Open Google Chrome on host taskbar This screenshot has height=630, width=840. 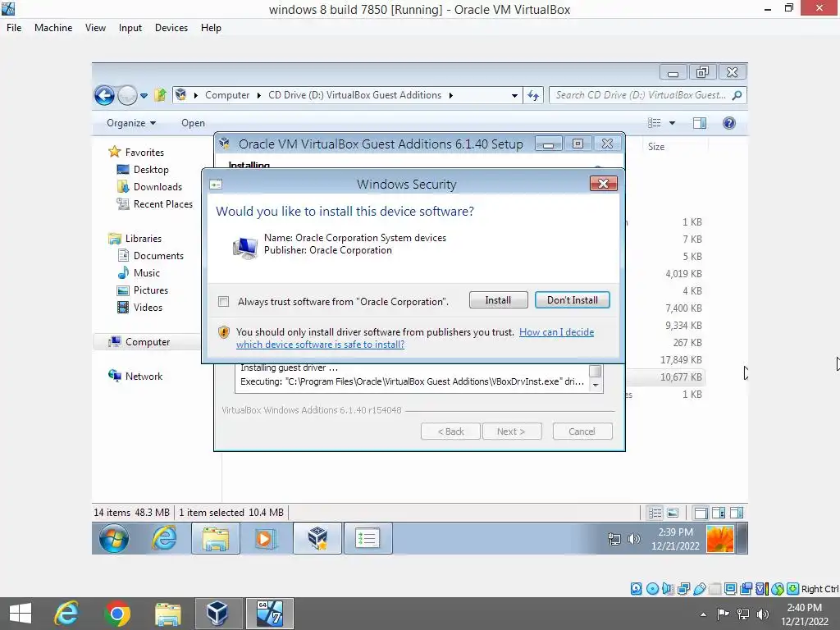117,614
